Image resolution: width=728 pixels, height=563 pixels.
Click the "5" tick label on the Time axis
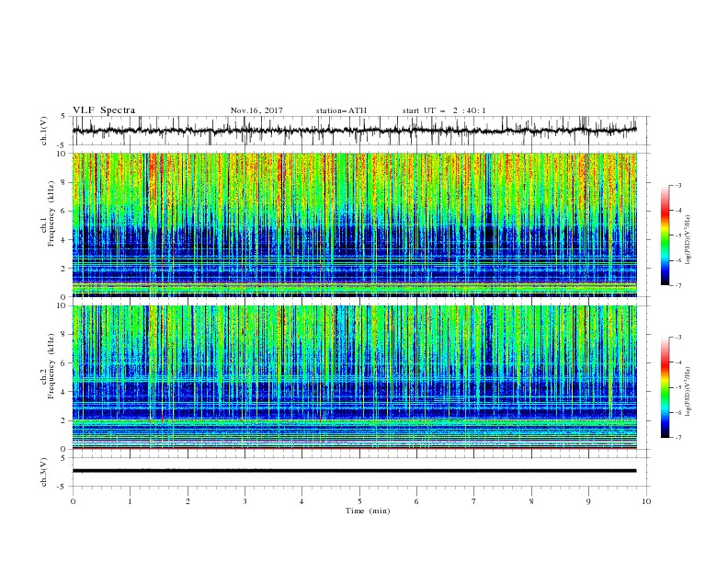coord(359,501)
